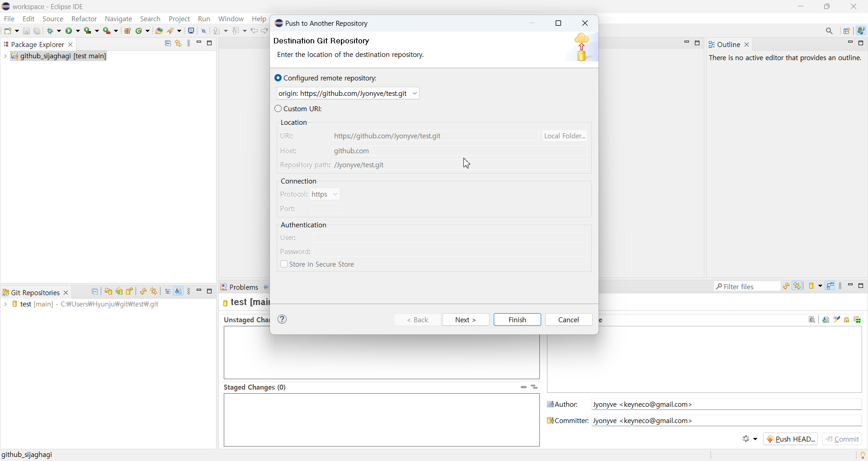The image size is (868, 461).
Task: Click the Clone a Git Repository icon
Action: [x=119, y=292]
